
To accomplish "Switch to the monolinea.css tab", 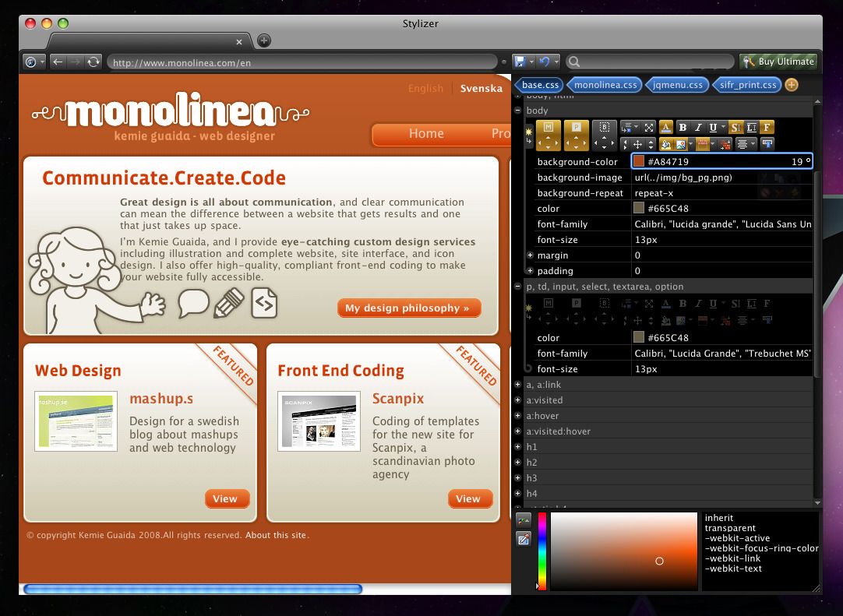I will (605, 84).
